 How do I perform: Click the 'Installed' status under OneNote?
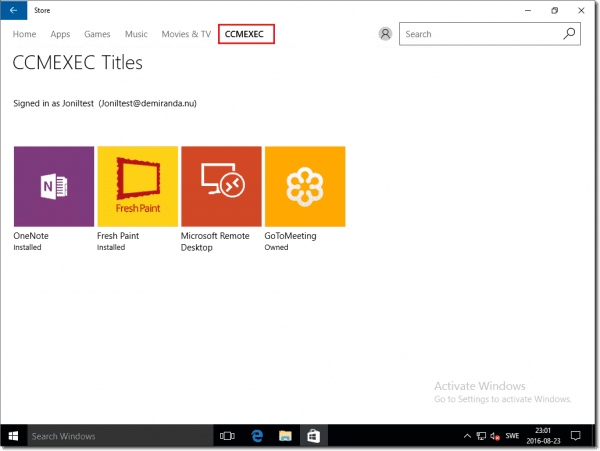[x=27, y=247]
